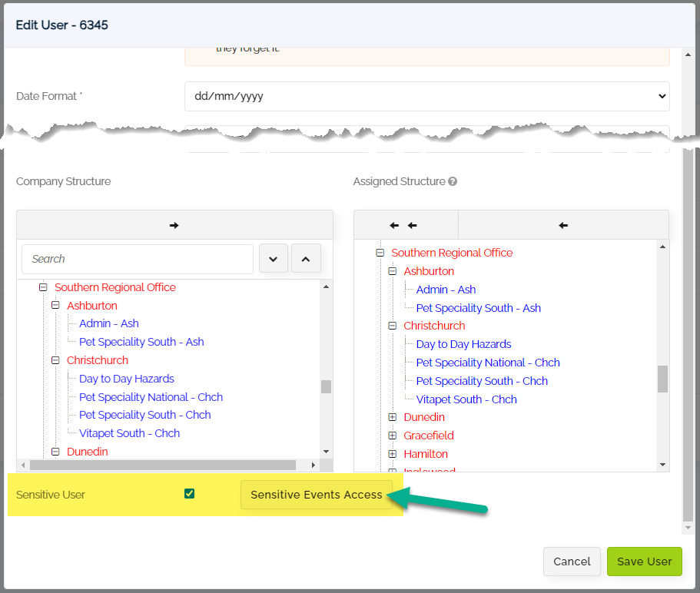
Task: Cancel editing user 6345
Action: 572,562
